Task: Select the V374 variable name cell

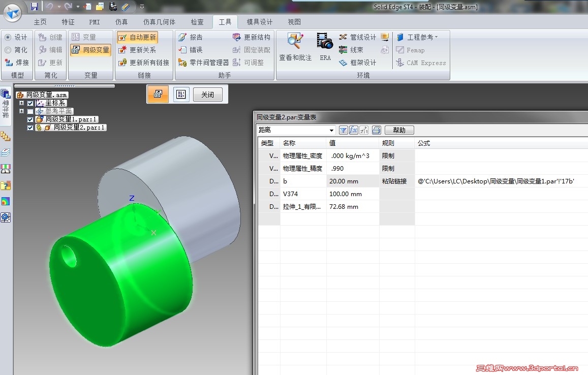Action: 303,194
